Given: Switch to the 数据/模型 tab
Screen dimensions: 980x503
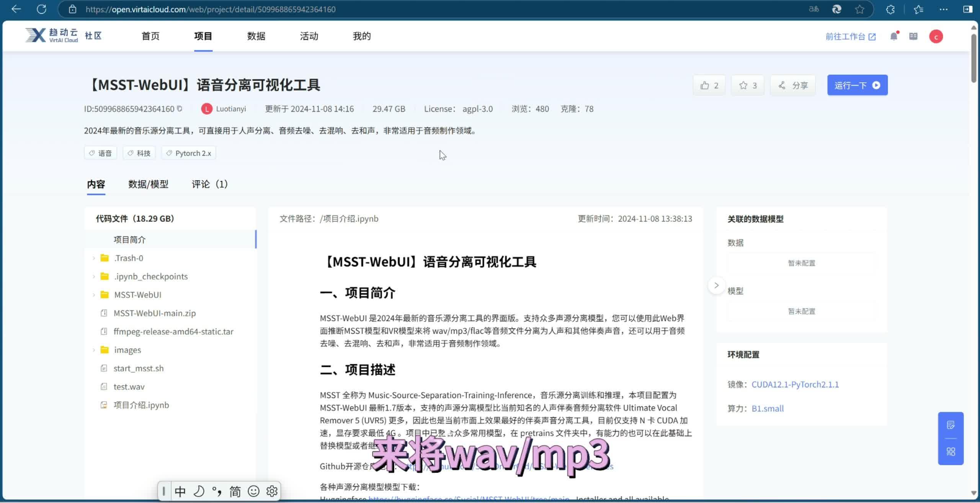Looking at the screenshot, I should (149, 184).
